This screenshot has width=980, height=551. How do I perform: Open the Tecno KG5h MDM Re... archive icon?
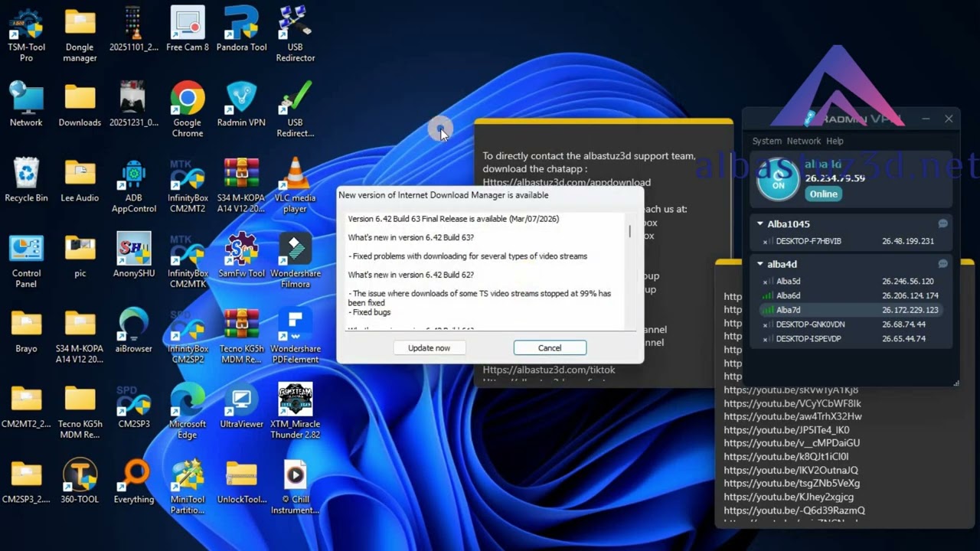click(241, 335)
